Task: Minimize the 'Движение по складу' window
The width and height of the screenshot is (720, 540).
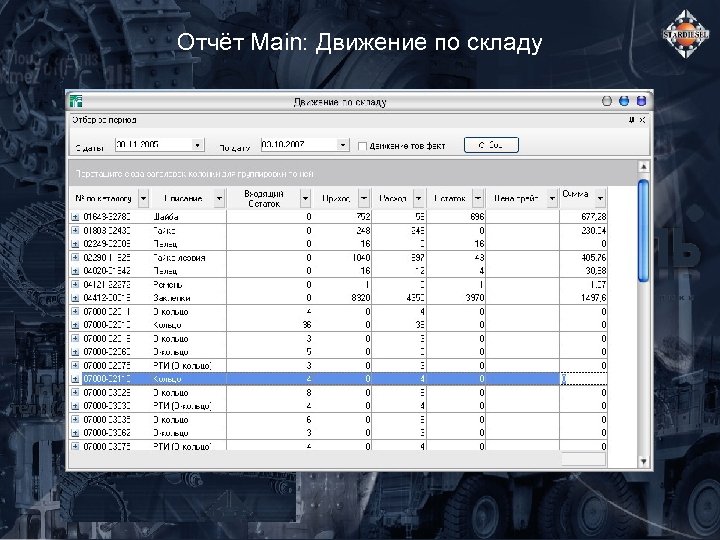Action: click(x=607, y=101)
